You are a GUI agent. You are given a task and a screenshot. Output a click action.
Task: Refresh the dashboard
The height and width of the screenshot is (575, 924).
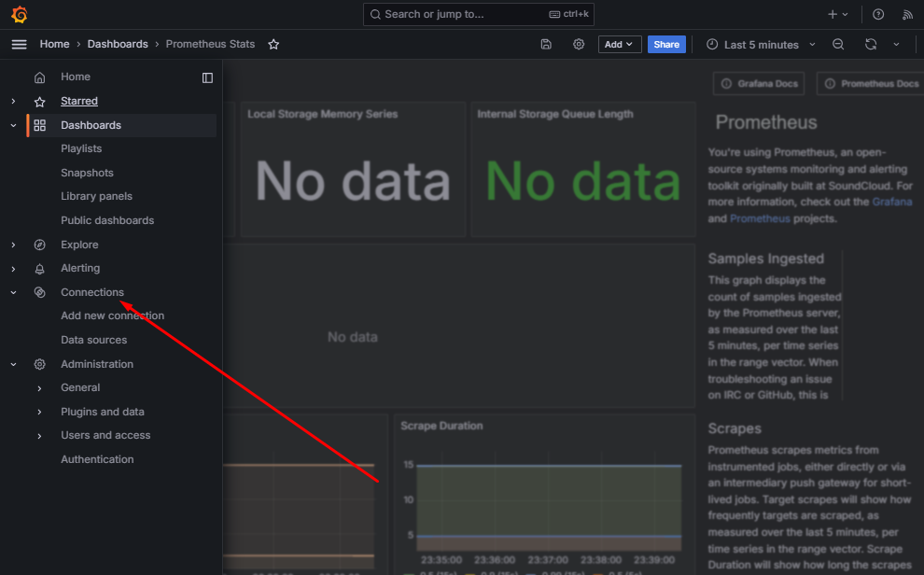coord(871,44)
